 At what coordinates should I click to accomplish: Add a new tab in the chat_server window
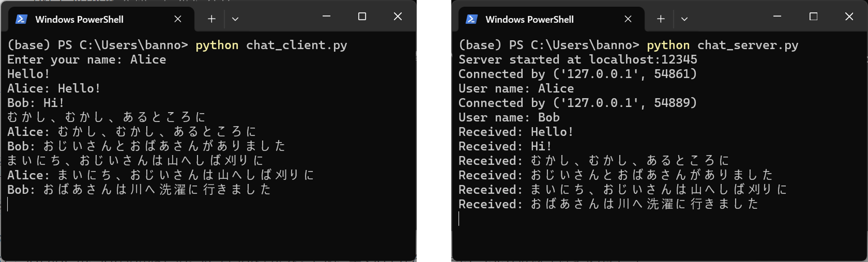pos(661,19)
